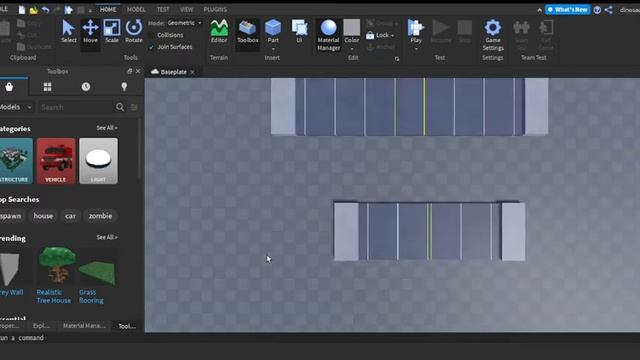Open Toolbox search filter options
The width and height of the screenshot is (640, 360).
click(x=134, y=107)
